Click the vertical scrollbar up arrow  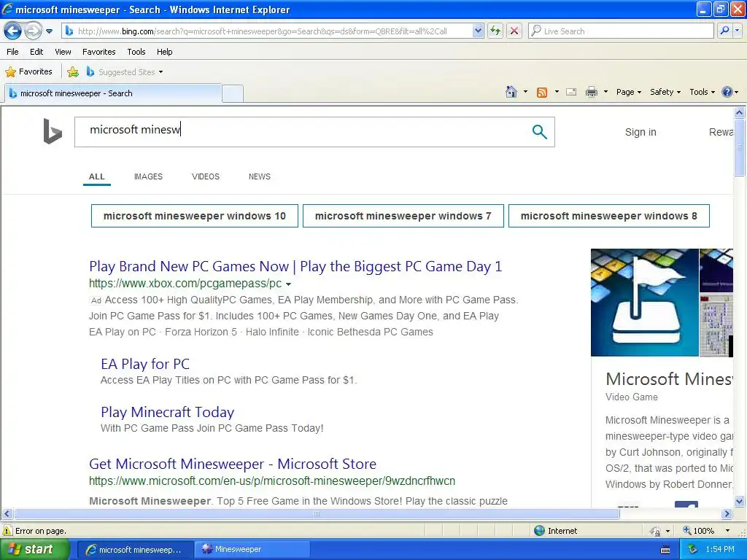click(740, 113)
